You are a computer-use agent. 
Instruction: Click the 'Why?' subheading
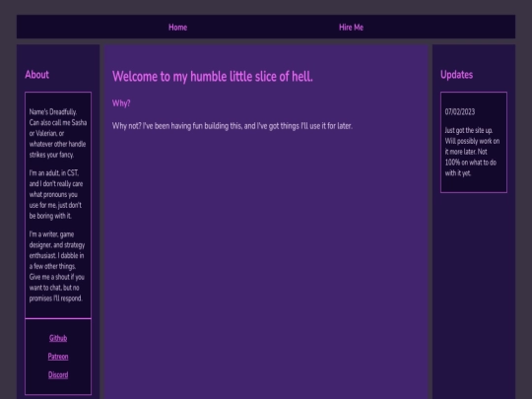point(121,103)
